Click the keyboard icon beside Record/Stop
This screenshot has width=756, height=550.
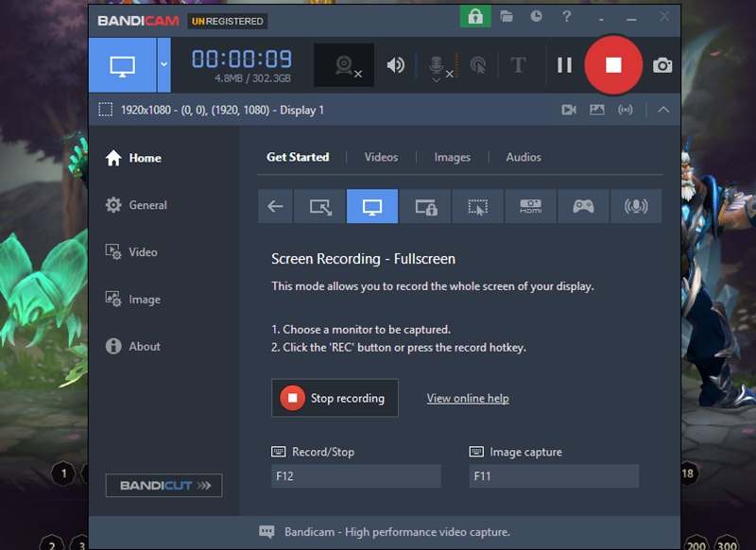tap(278, 452)
